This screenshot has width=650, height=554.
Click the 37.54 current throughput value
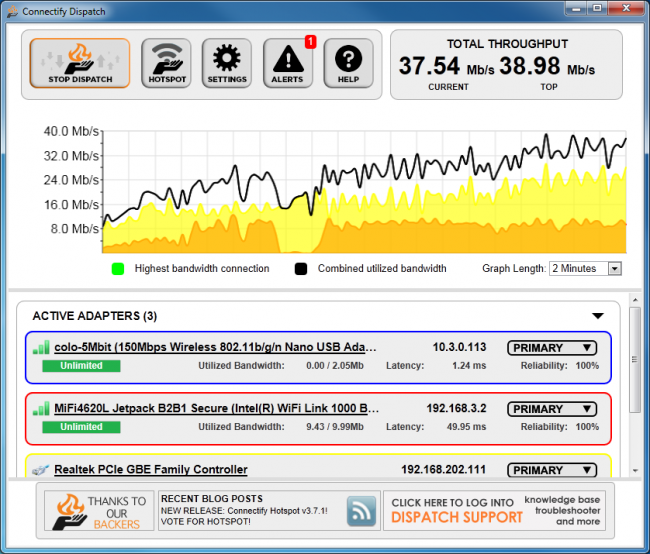pyautogui.click(x=429, y=66)
